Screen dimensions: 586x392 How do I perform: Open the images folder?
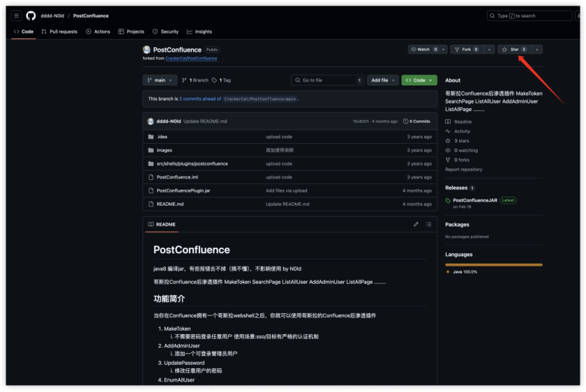pos(165,150)
